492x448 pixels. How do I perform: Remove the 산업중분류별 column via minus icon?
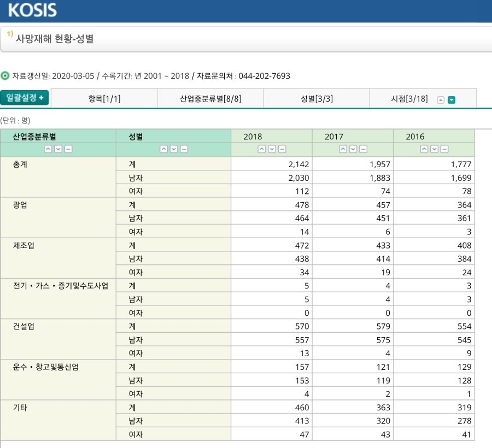(x=68, y=149)
